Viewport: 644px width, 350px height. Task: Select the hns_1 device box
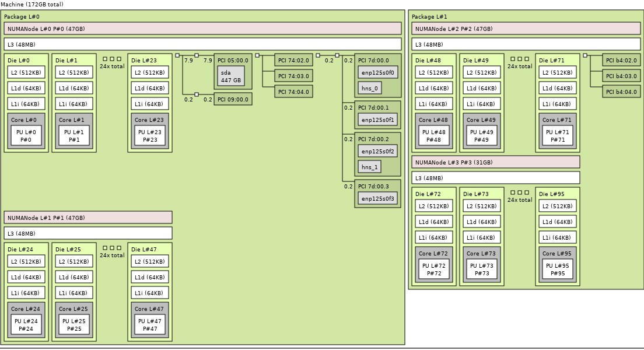[x=369, y=167]
